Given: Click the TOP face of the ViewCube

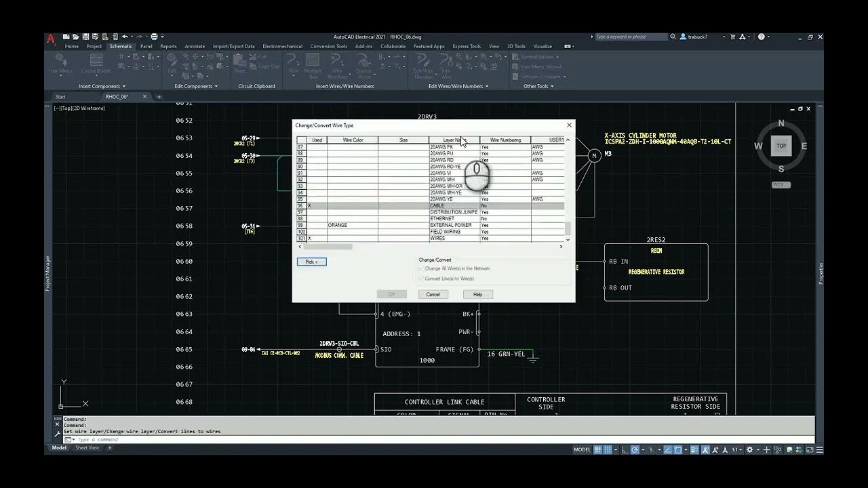Looking at the screenshot, I should (x=781, y=146).
